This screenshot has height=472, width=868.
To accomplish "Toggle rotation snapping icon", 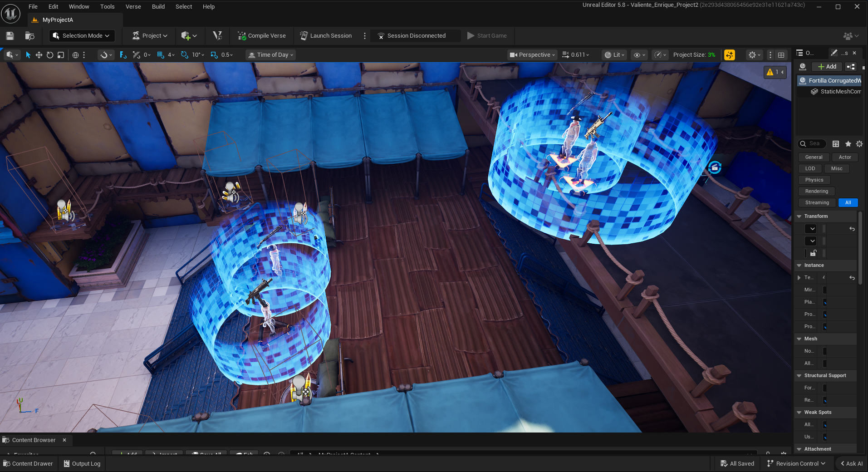I will [x=184, y=55].
